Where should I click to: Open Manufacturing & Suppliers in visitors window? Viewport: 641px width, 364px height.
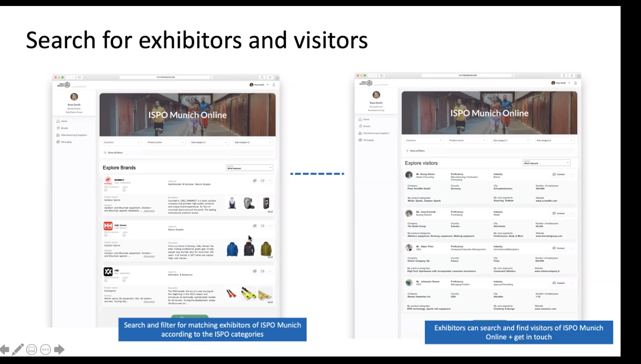[x=374, y=133]
